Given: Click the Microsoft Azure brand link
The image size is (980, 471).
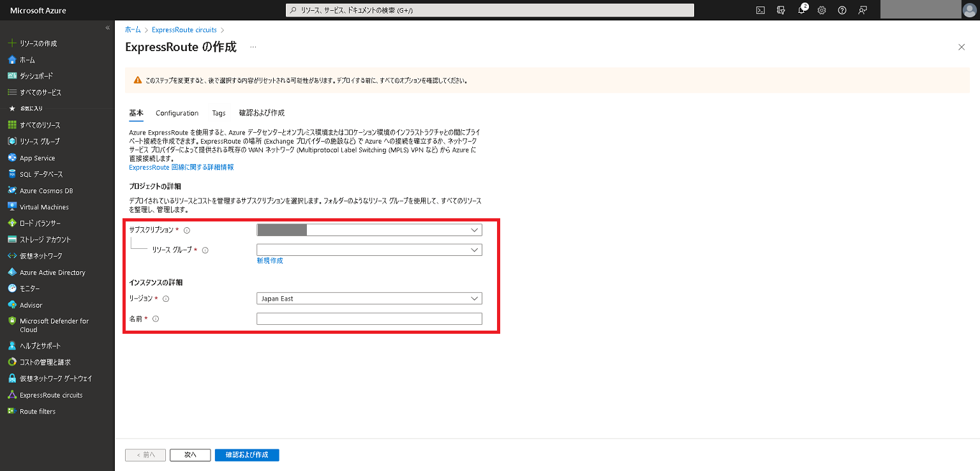Looking at the screenshot, I should tap(38, 10).
